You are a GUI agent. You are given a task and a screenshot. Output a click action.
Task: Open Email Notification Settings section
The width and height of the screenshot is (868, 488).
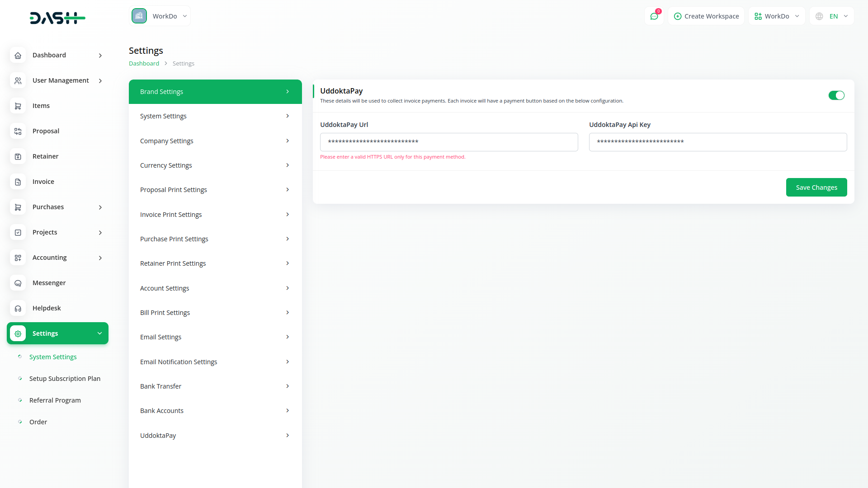click(x=215, y=362)
